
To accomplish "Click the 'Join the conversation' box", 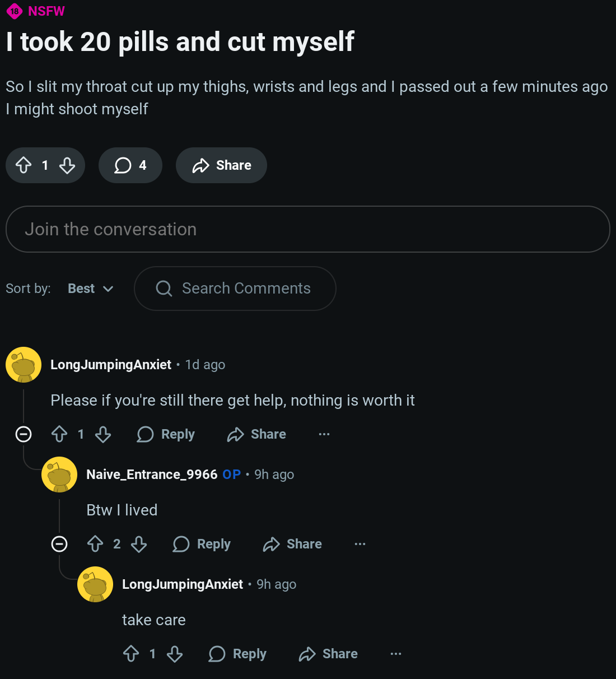I will (x=307, y=229).
